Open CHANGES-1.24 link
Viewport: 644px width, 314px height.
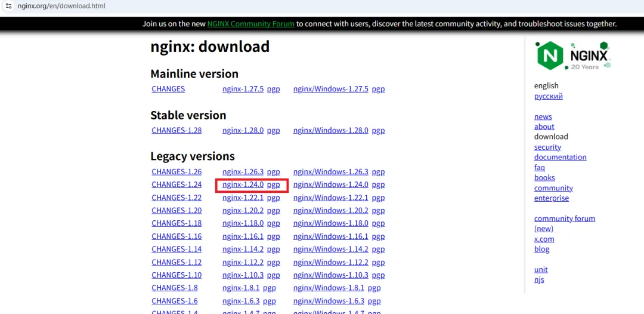point(177,184)
